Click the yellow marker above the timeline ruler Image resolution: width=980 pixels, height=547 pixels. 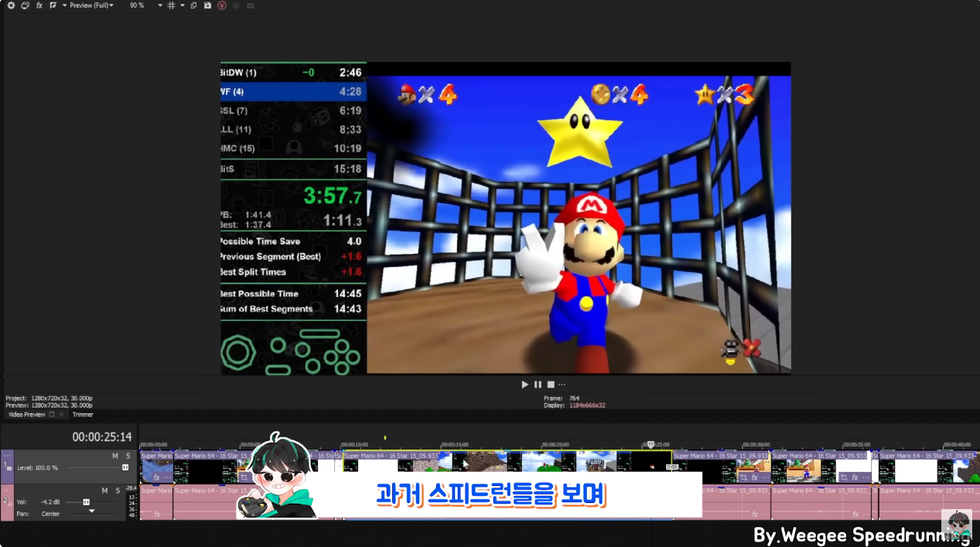point(384,438)
